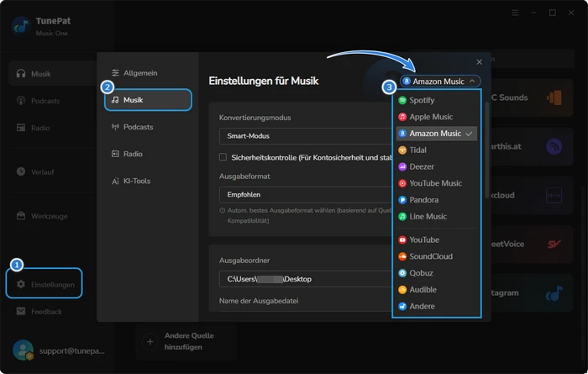
Task: Click the Spotify logo icon
Action: coord(402,100)
